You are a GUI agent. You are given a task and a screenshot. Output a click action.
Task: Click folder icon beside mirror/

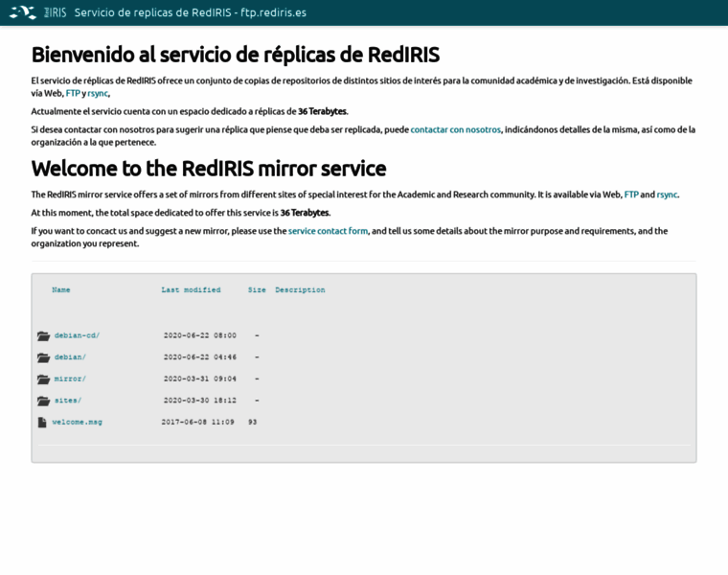(44, 379)
